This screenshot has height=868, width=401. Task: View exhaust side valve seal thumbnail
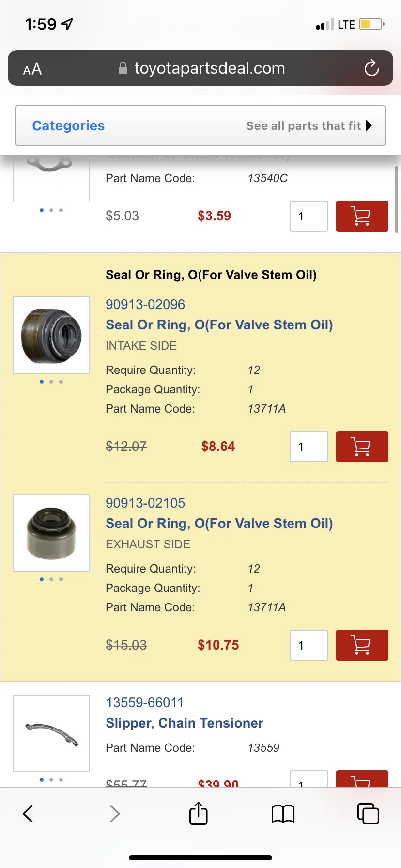point(51,533)
